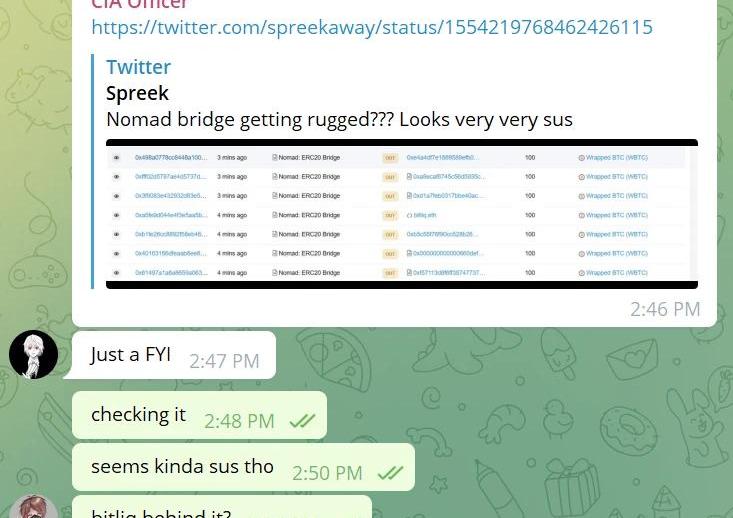
Task: Click the OUT badge in the first transaction row
Action: pos(390,158)
